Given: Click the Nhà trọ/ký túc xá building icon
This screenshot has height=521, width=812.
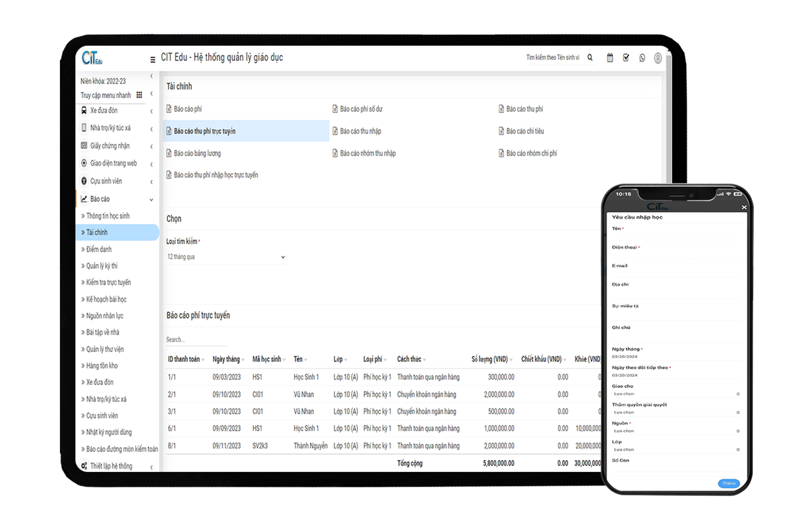Looking at the screenshot, I should [84, 128].
